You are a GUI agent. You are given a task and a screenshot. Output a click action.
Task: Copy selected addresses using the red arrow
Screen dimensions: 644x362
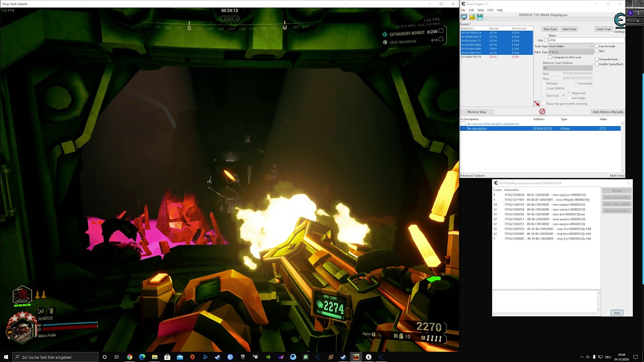pos(537,104)
